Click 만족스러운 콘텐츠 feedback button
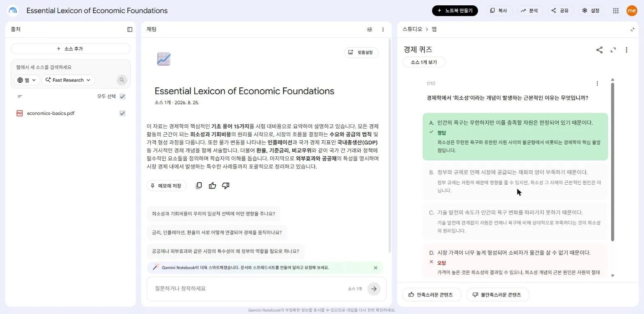The width and height of the screenshot is (644, 314). pyautogui.click(x=432, y=295)
